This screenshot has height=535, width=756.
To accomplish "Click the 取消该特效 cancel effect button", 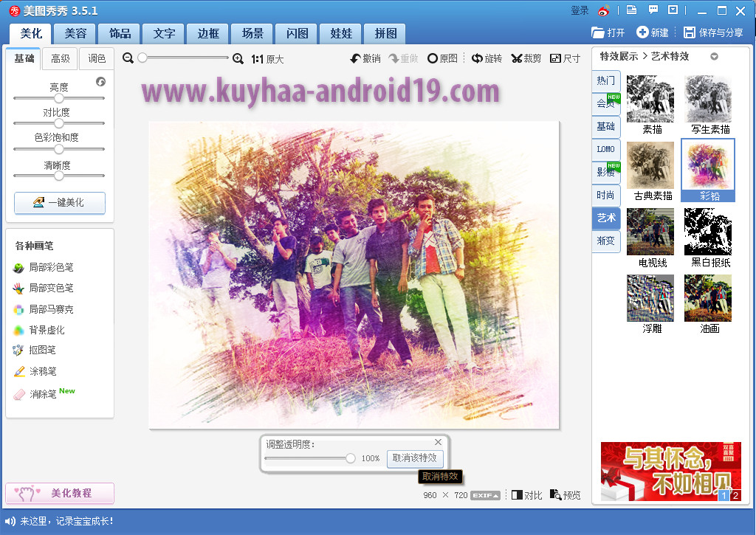I will click(415, 458).
